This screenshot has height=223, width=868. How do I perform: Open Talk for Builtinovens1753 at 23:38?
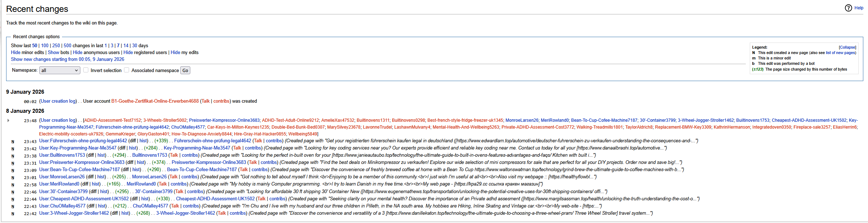point(174,155)
